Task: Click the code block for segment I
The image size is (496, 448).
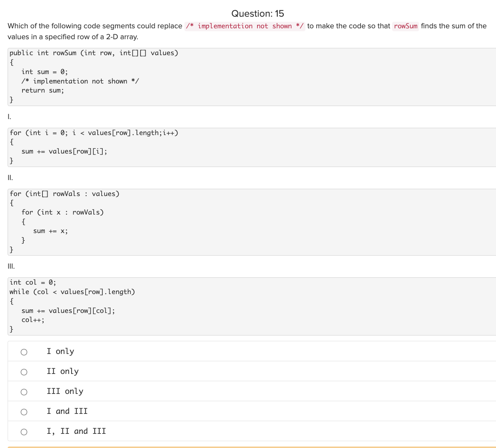Action: [145, 147]
